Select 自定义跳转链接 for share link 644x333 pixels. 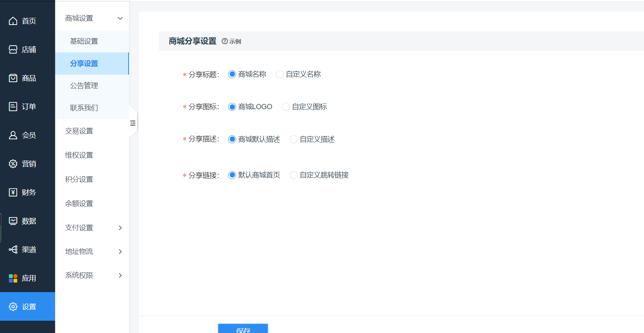294,175
